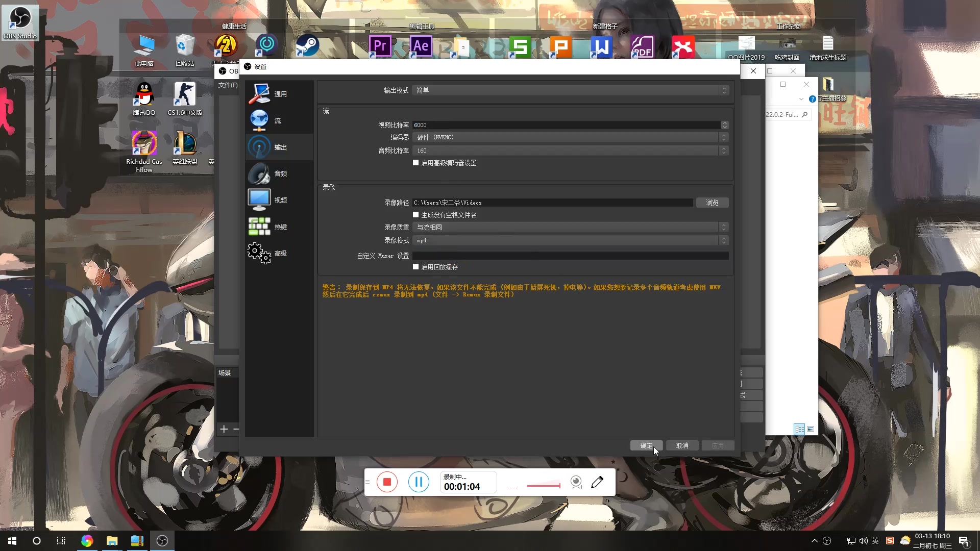Open the encoder dropdown showing NVENC

[570, 137]
